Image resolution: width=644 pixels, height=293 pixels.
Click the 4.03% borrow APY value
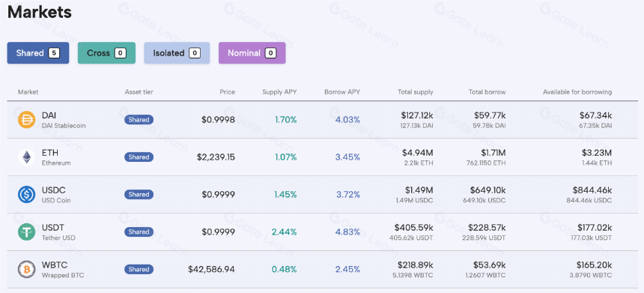click(x=348, y=120)
